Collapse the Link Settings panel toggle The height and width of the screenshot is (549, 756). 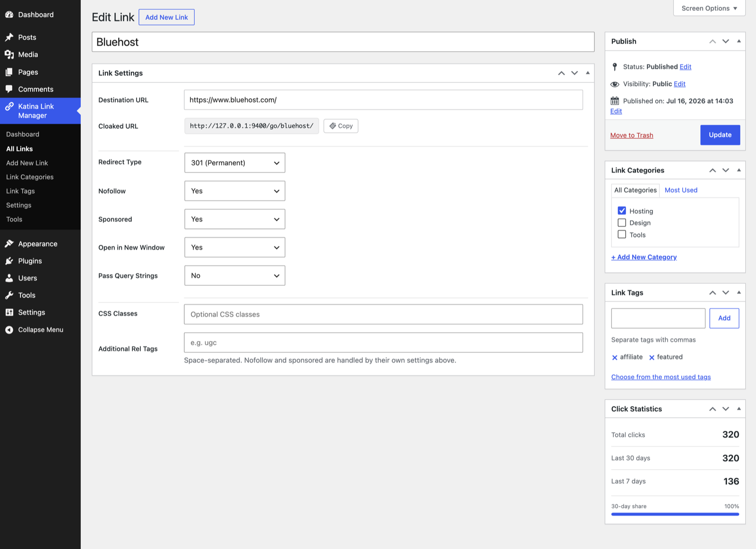[588, 73]
